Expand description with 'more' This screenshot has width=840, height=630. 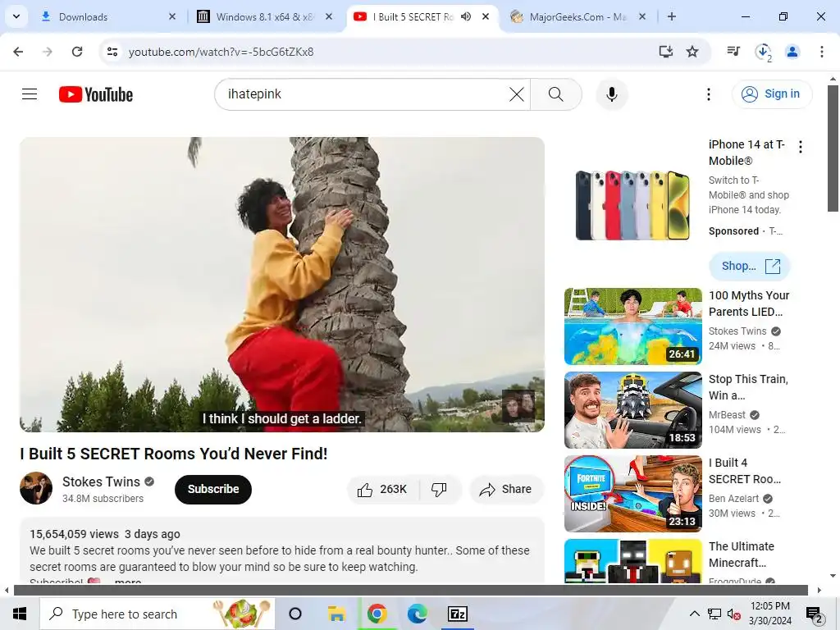click(x=127, y=582)
